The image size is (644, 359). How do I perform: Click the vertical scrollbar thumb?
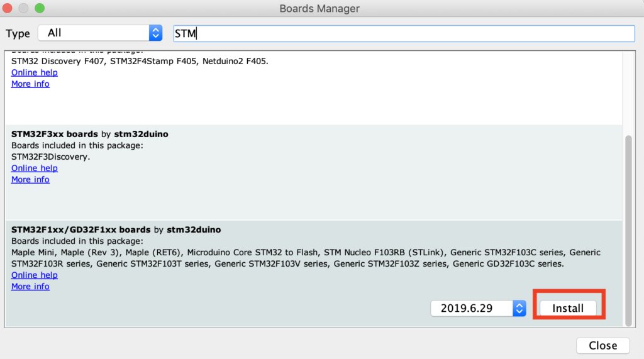tap(628, 229)
